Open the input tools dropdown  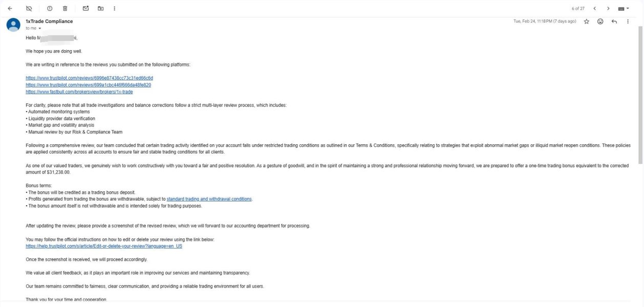tap(624, 8)
